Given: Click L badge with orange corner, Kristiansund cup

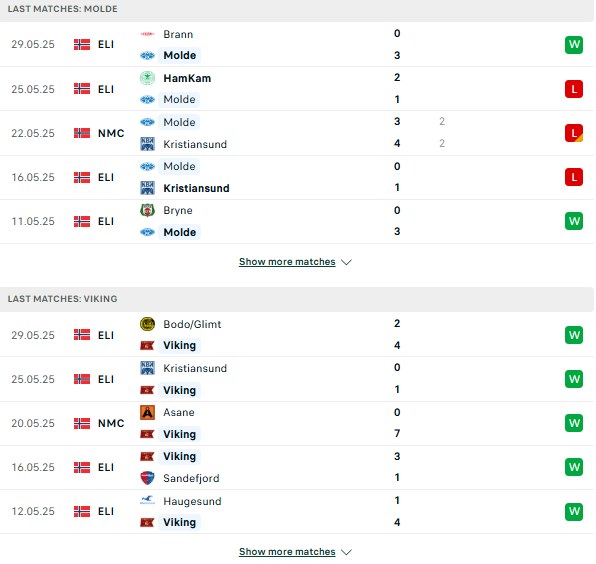Looking at the screenshot, I should (574, 133).
